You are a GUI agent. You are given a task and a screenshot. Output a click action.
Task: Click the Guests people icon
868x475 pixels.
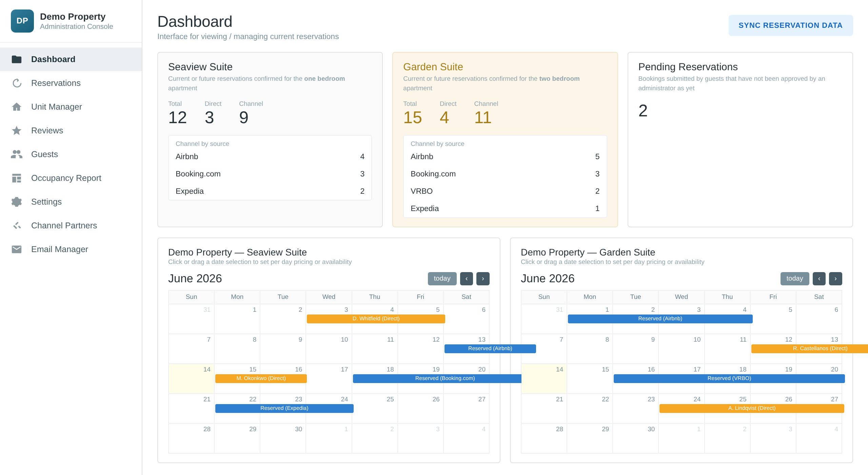[17, 154]
